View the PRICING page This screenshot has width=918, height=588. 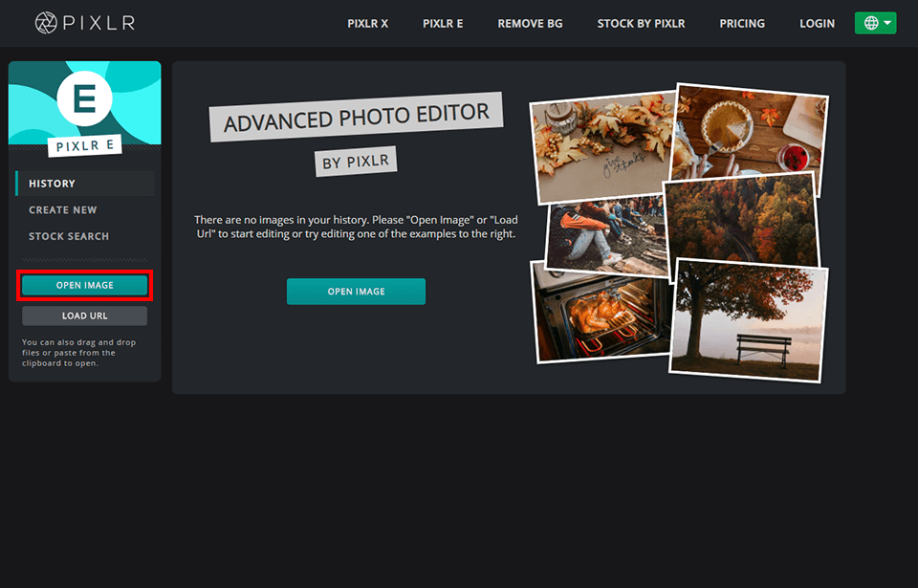[742, 24]
